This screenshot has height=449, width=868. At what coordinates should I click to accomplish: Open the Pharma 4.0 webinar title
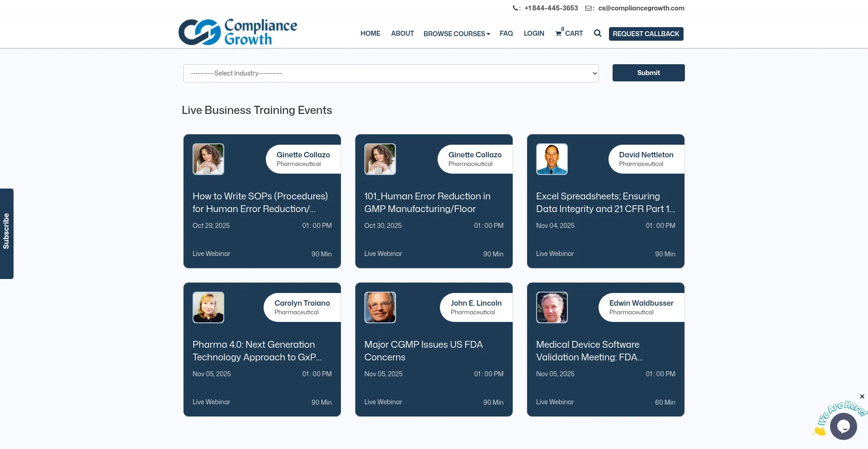[257, 351]
